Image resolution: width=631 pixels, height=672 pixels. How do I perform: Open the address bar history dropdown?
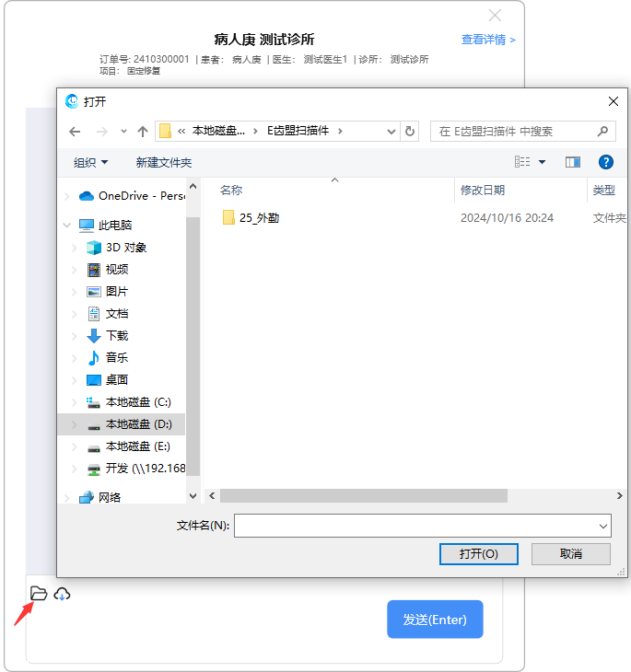coord(391,131)
